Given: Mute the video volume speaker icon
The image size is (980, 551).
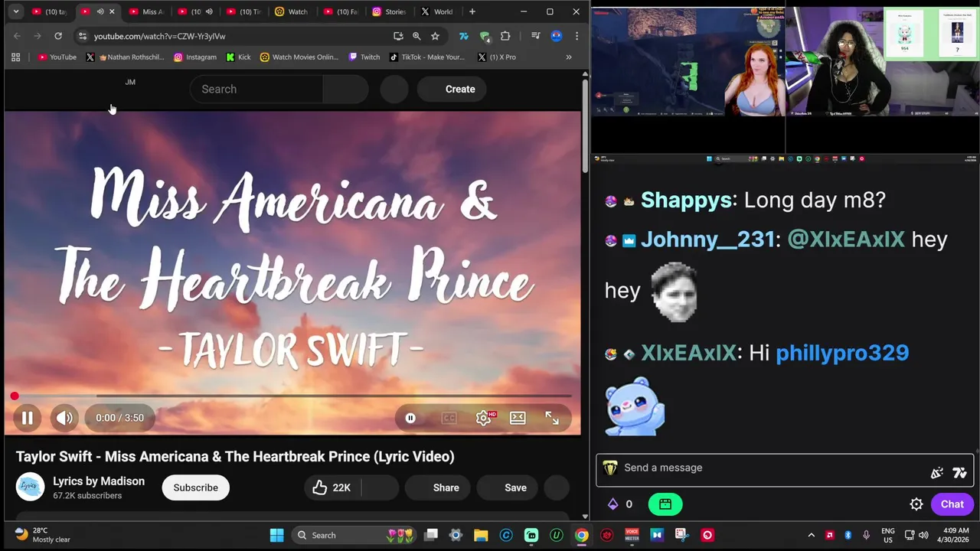Looking at the screenshot, I should click(64, 418).
